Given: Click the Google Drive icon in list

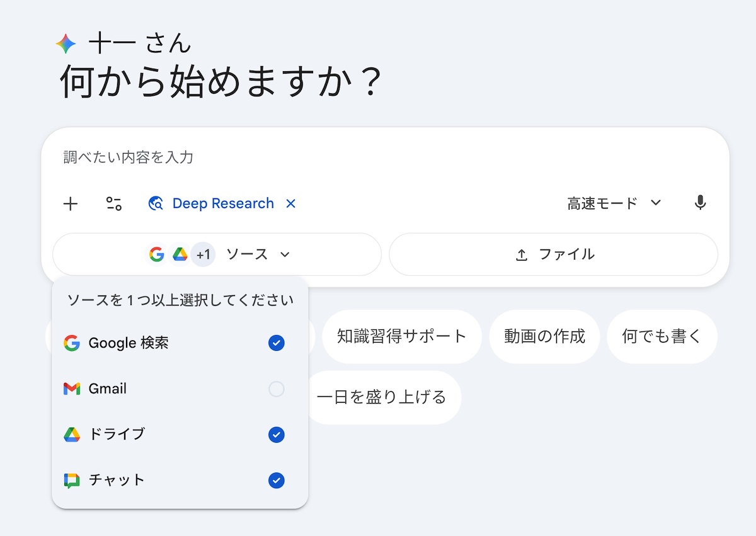Looking at the screenshot, I should [x=72, y=435].
